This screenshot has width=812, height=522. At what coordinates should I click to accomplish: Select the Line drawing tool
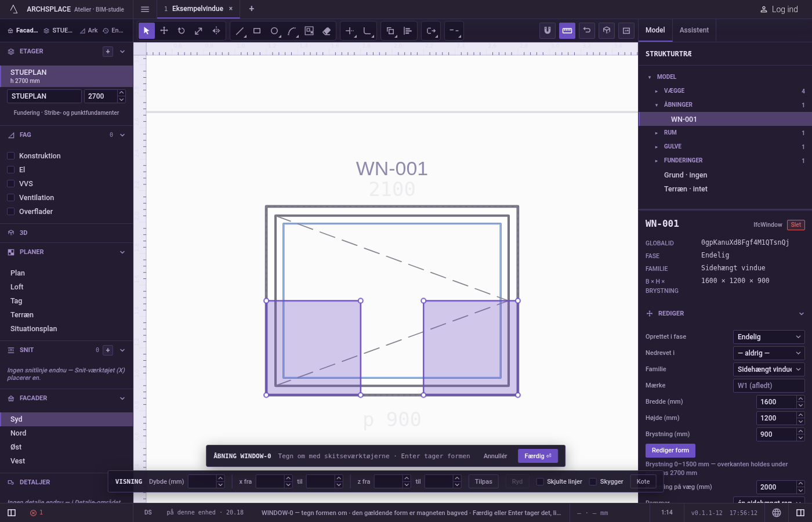click(240, 31)
